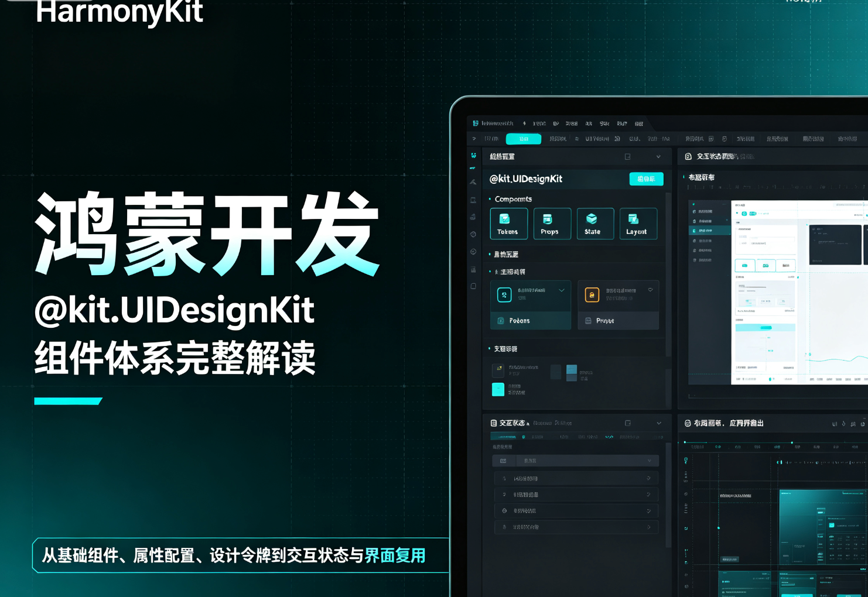868x597 pixels.
Task: Click the large teal artboard in the lower-right panel
Action: [823, 527]
